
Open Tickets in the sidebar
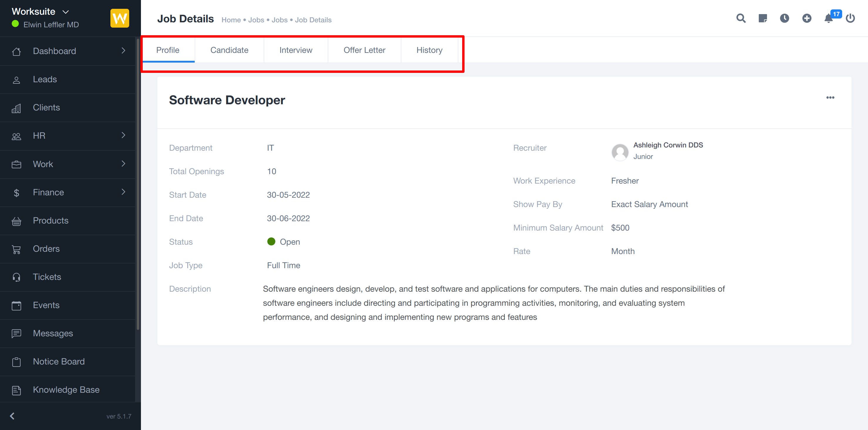(x=47, y=277)
